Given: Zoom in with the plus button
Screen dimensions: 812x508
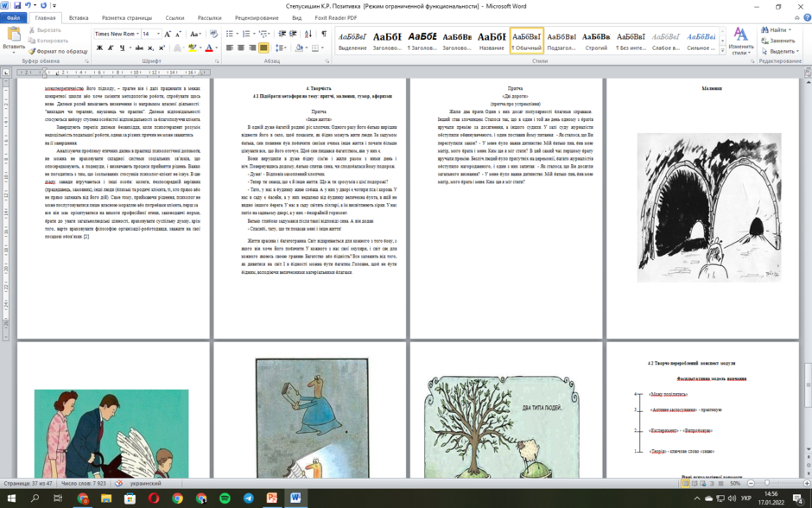Looking at the screenshot, I should 807,483.
